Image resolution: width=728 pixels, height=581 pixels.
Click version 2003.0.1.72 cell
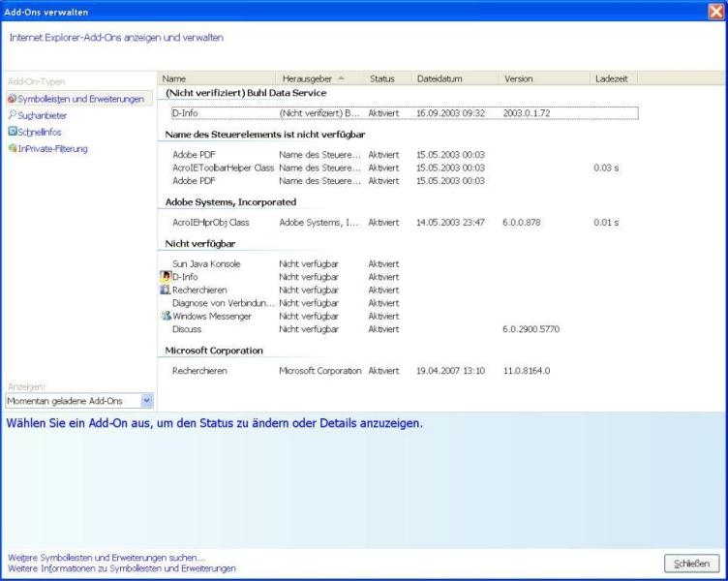[527, 113]
